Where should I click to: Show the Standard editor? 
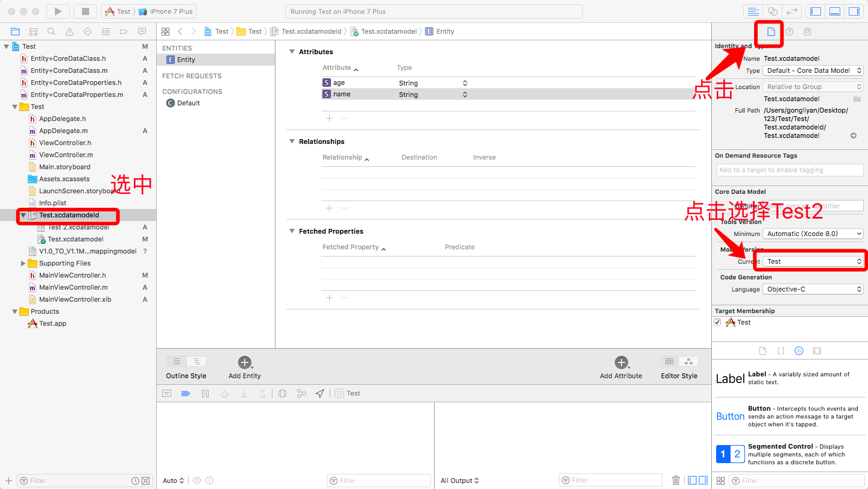753,11
